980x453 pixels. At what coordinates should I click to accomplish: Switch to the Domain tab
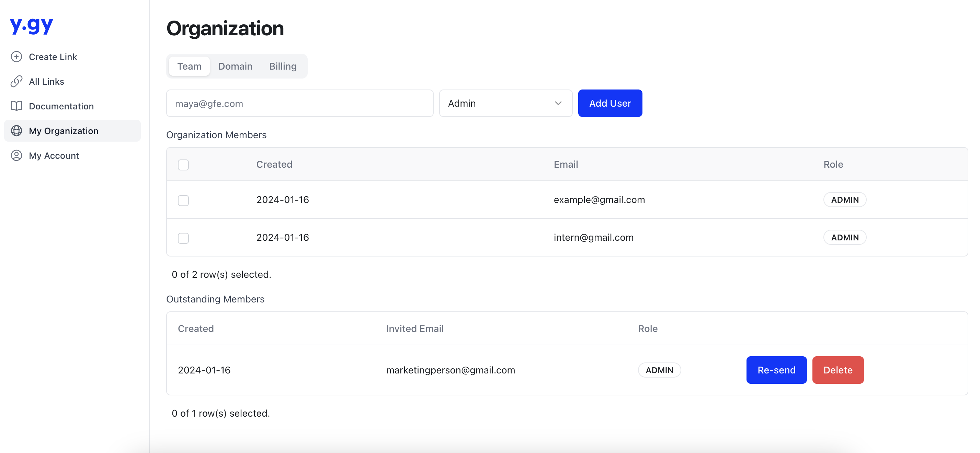coord(235,66)
